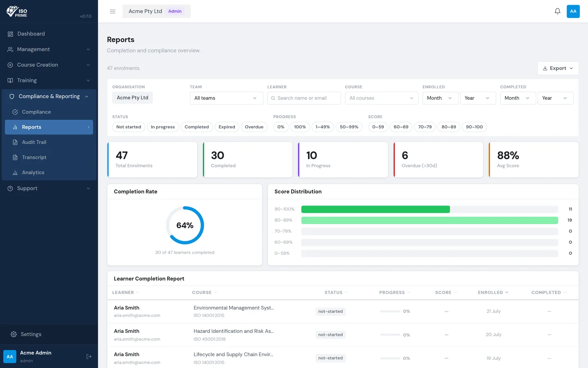Click the ISO Prime logo
This screenshot has width=588, height=368.
(17, 11)
